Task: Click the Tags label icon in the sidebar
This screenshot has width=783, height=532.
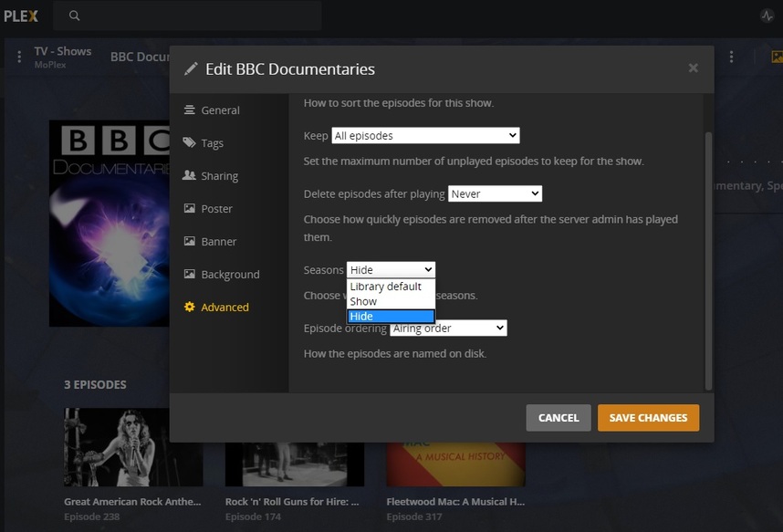Action: (189, 142)
